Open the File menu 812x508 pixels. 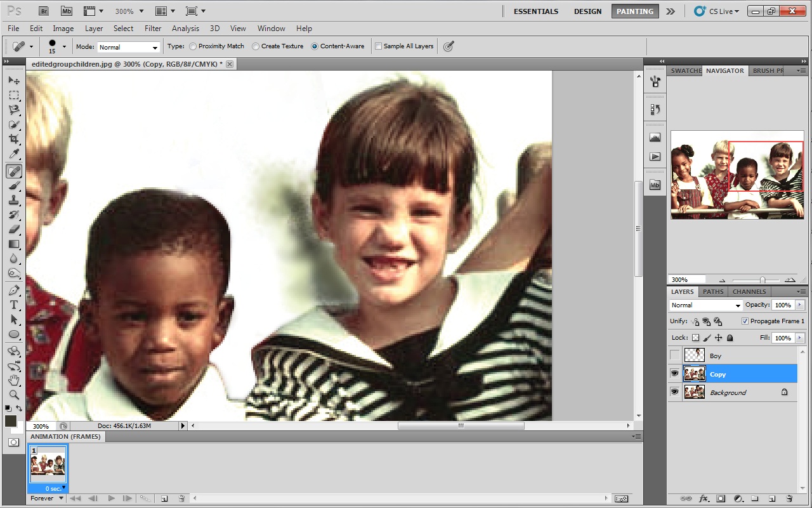tap(13, 29)
